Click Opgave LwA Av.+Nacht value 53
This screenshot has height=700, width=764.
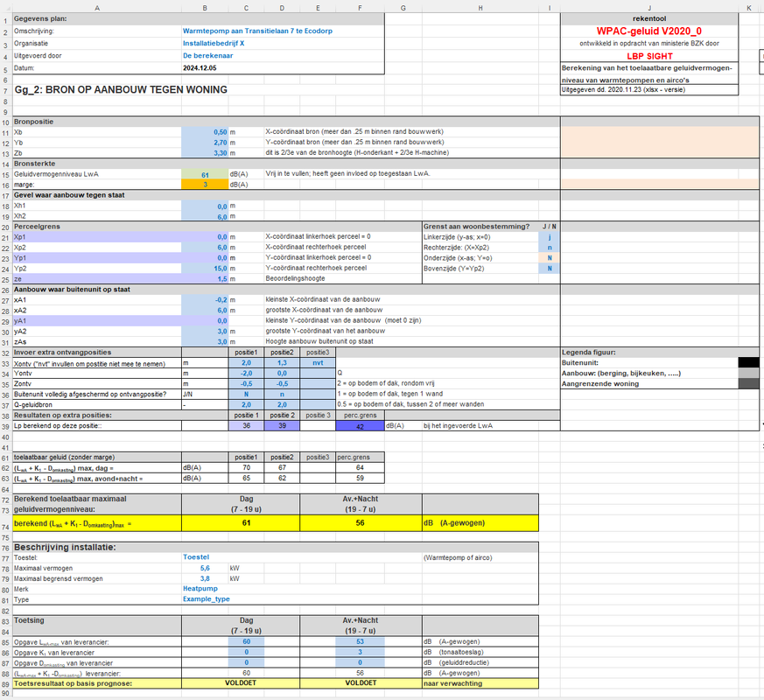(360, 641)
